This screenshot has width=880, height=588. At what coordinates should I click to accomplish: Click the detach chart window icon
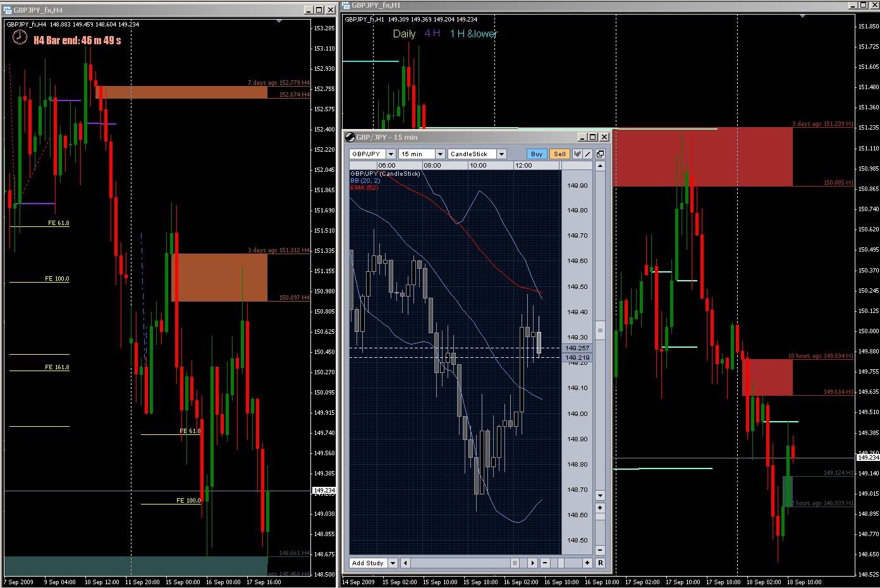pos(600,154)
